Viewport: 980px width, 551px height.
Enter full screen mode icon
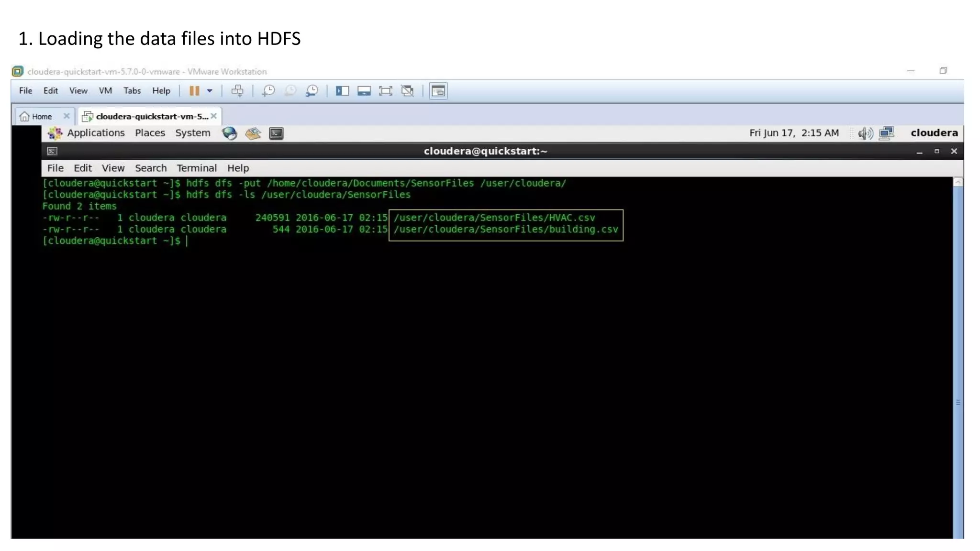(385, 91)
